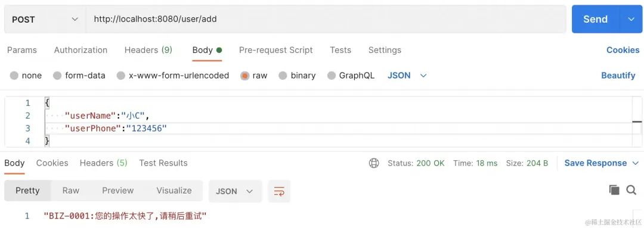Expand the Save Response chevron

point(636,163)
